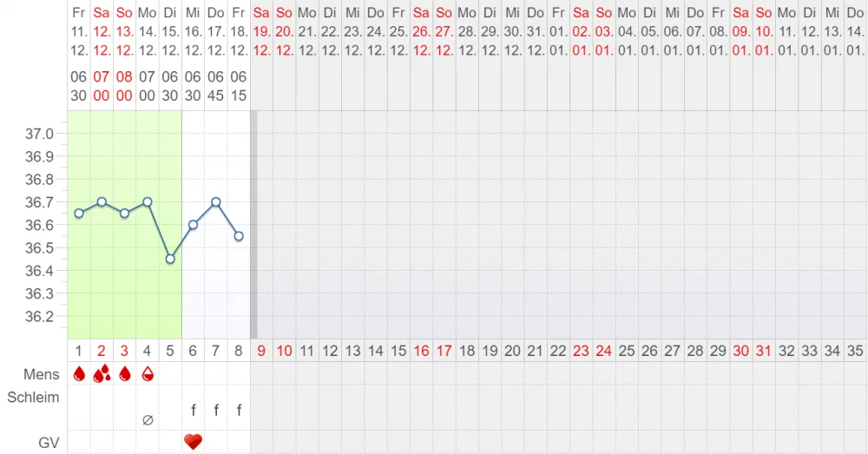Click the light bleeding drop icon on day 4

(x=148, y=374)
